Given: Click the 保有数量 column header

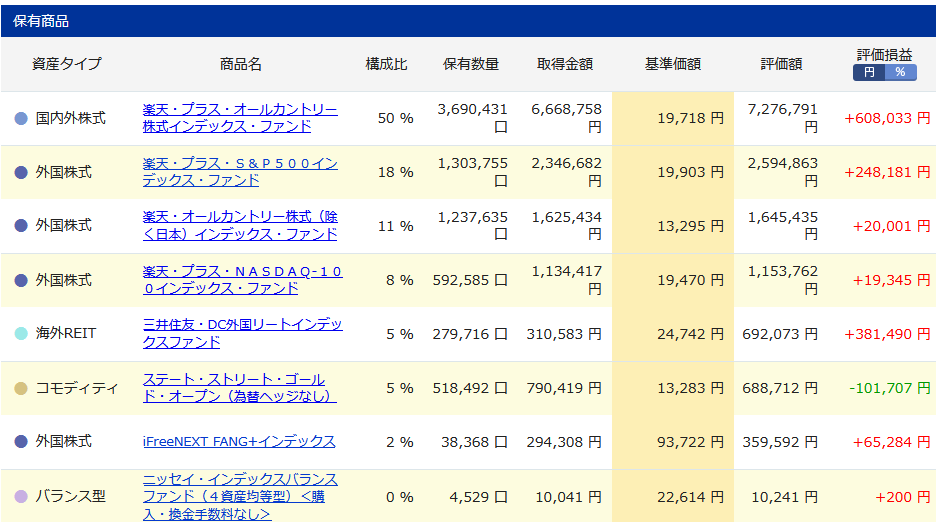Looking at the screenshot, I should click(x=471, y=64).
